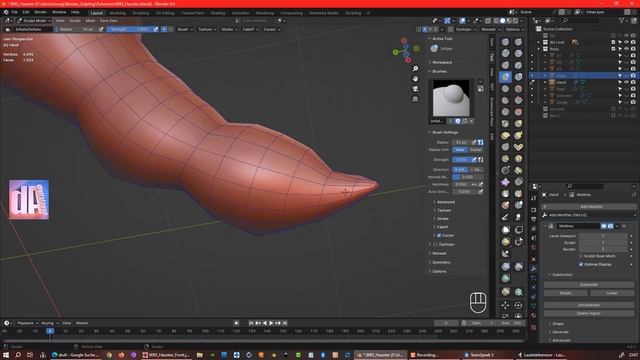Toggle the camera view icon
Image resolution: width=640 pixels, height=360 pixels.
click(x=415, y=89)
